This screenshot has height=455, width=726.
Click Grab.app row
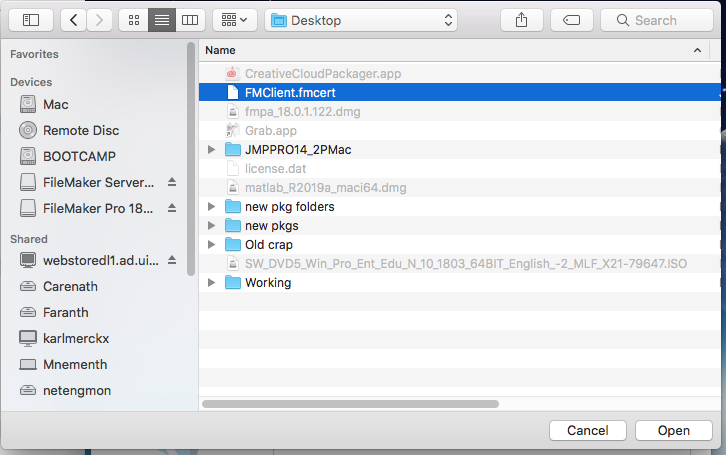[x=460, y=130]
